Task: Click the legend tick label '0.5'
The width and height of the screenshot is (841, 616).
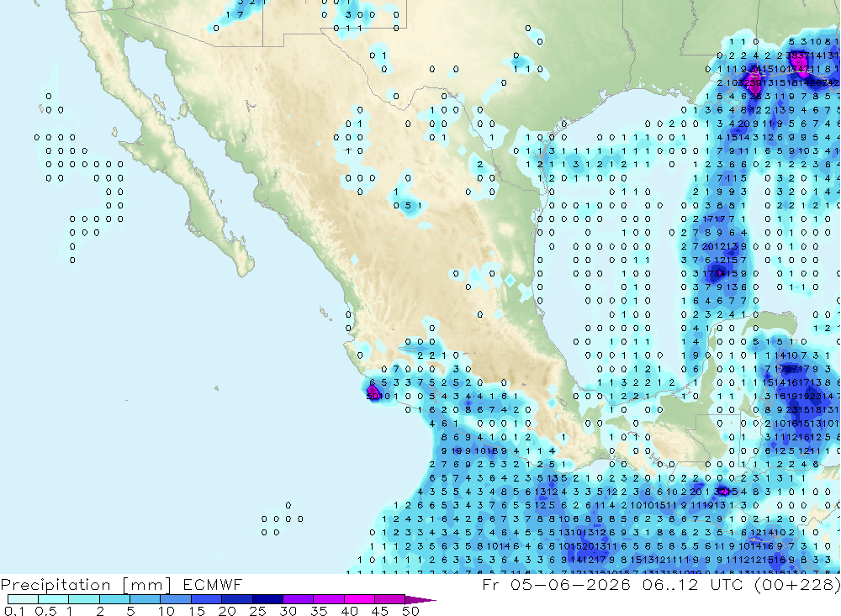Action: point(45,611)
